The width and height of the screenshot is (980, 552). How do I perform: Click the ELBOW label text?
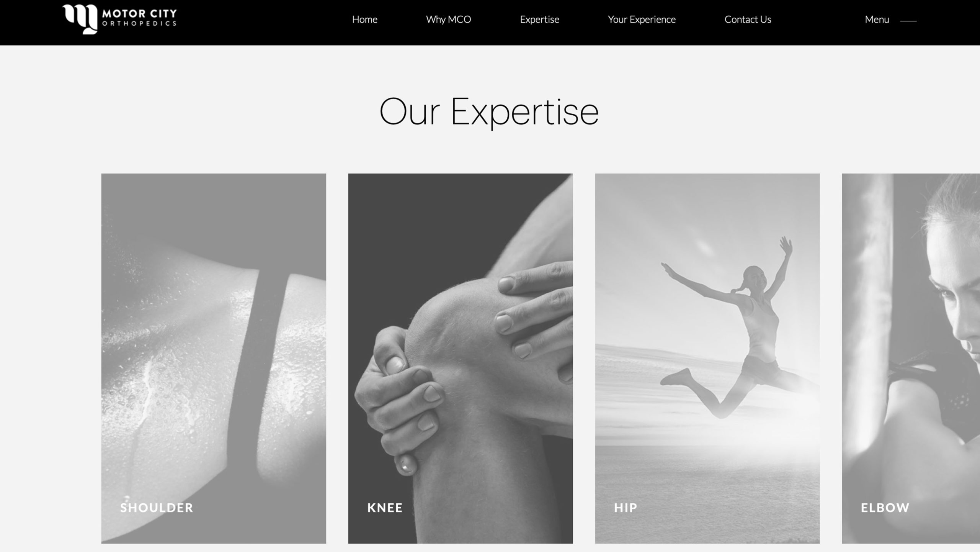(x=885, y=508)
